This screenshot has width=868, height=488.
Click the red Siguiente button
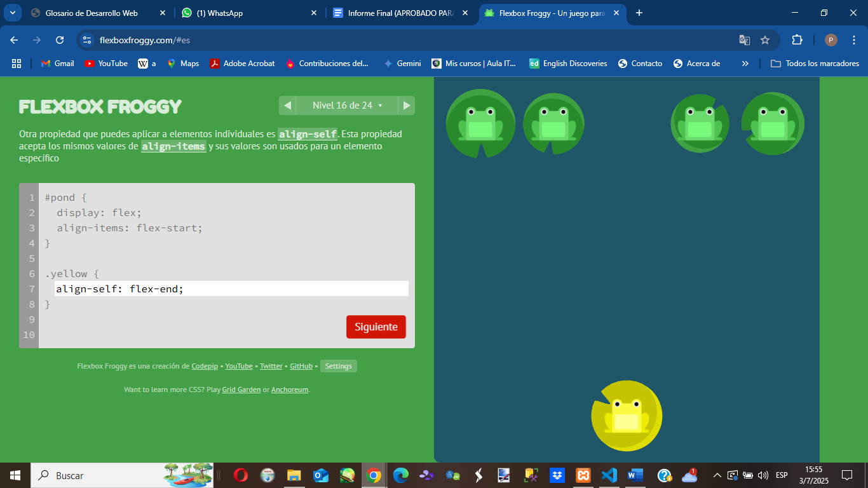pos(376,327)
